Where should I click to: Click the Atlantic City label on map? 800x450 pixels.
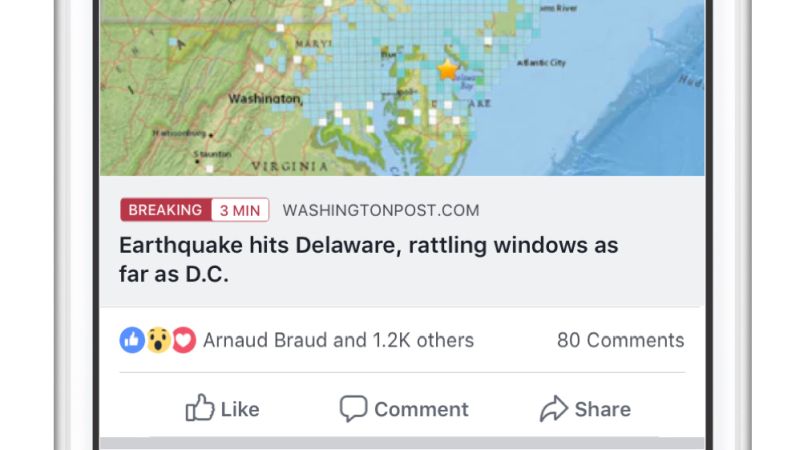(541, 63)
